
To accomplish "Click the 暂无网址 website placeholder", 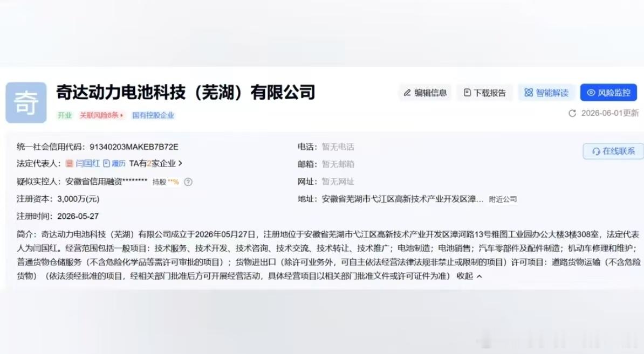I will 338,182.
